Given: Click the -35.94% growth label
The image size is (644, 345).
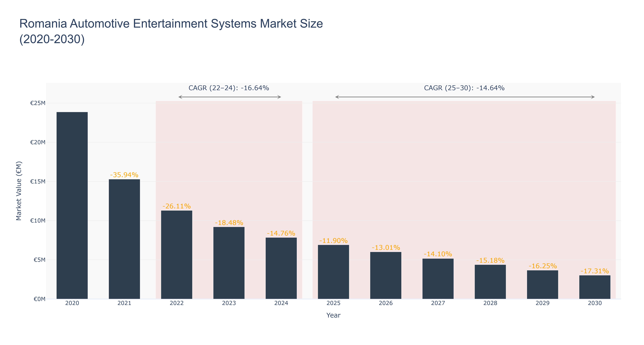Looking at the screenshot, I should pos(124,175).
